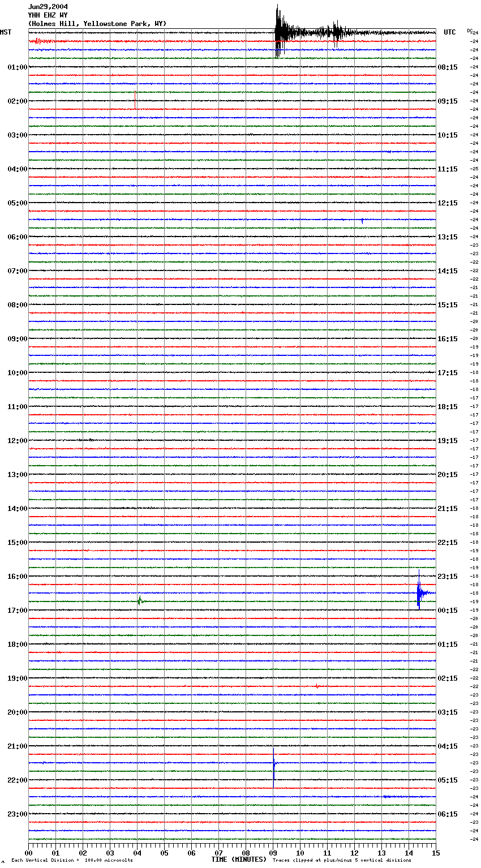The image size is (481, 868).
Task: Click the date heading Jun29,2004
Action: tap(48, 7)
